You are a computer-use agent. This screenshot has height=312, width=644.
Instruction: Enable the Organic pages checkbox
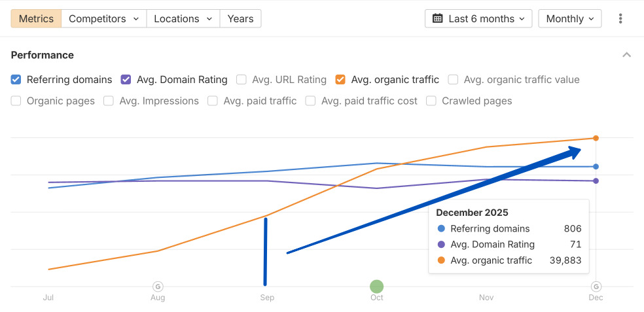(x=16, y=101)
